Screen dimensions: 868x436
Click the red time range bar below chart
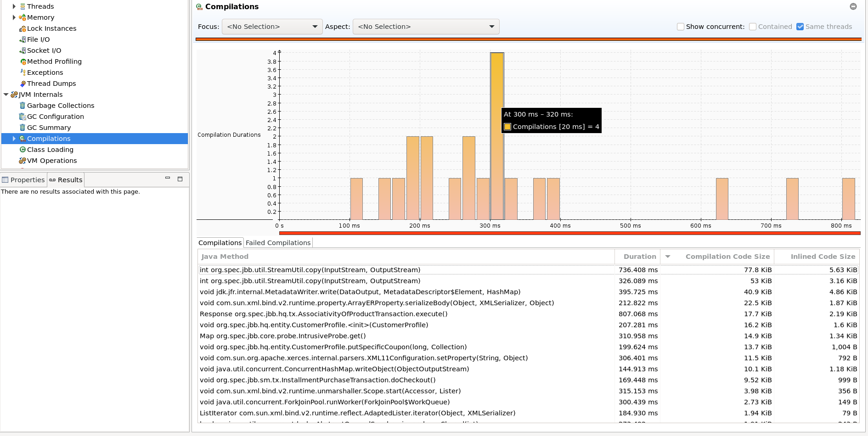(569, 234)
